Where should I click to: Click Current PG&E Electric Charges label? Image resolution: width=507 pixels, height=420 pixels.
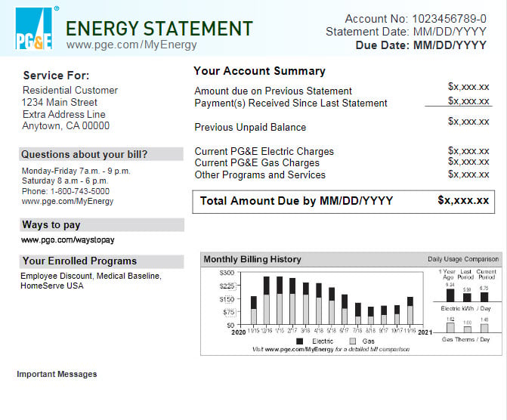point(264,151)
